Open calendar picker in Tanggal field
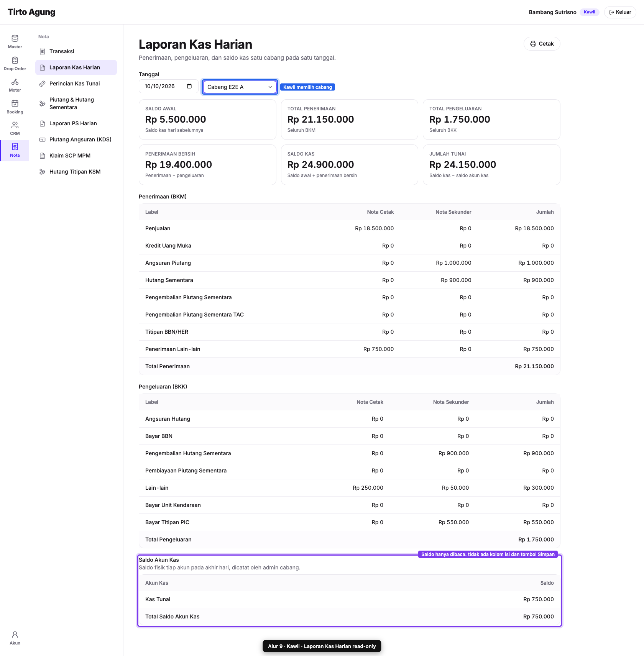The width and height of the screenshot is (644, 656). coord(189,86)
